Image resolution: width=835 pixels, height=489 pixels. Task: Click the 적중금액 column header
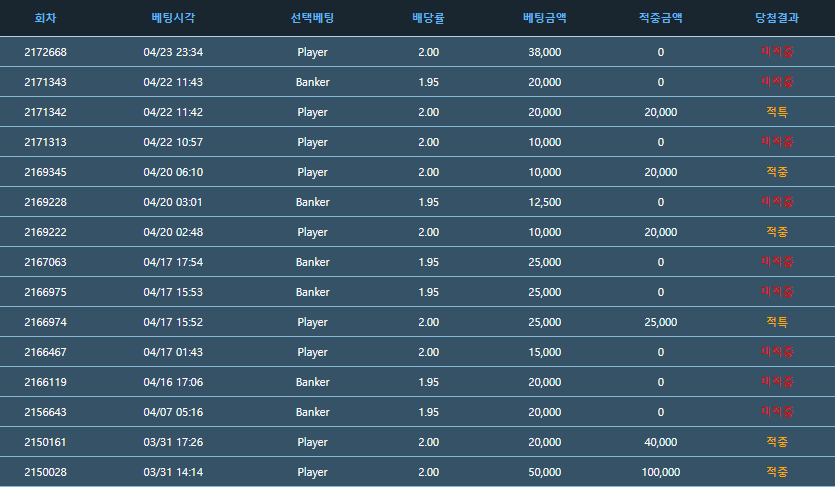[x=660, y=18]
